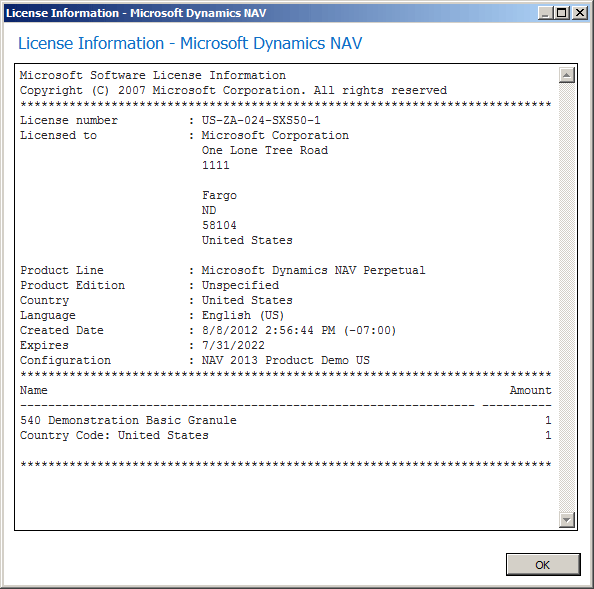Click the 1111 address line
Viewport: 594px width, 589px height.
[216, 165]
